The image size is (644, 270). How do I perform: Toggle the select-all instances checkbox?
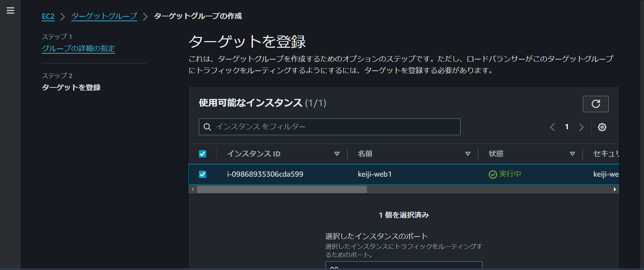pyautogui.click(x=202, y=154)
